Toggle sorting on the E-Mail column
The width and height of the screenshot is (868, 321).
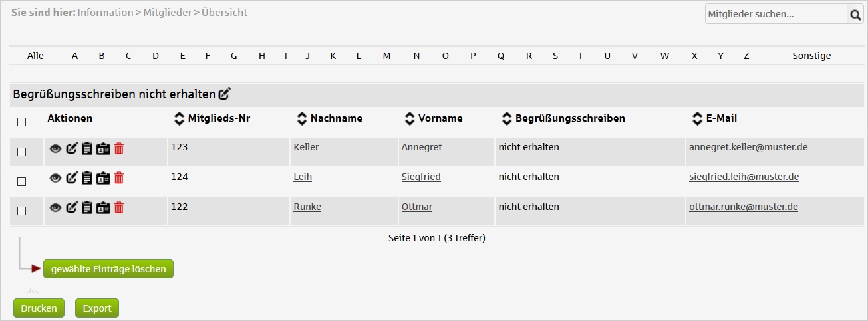pyautogui.click(x=697, y=118)
